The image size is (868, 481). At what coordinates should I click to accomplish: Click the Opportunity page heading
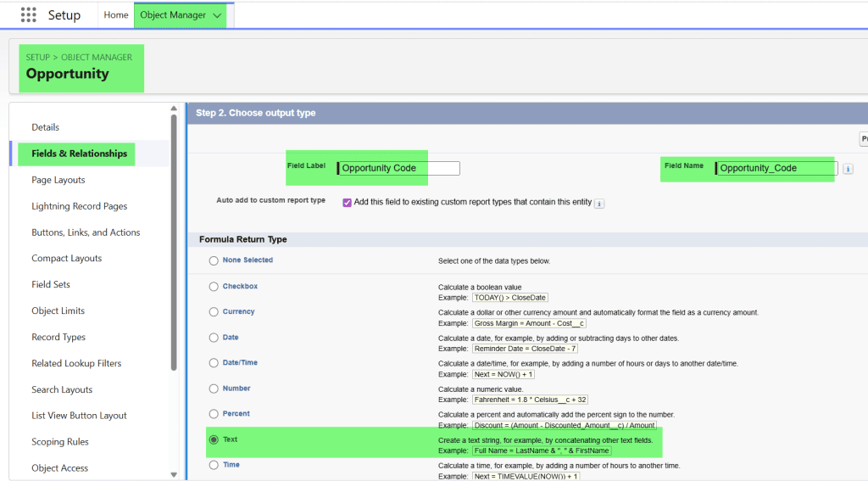pyautogui.click(x=68, y=74)
